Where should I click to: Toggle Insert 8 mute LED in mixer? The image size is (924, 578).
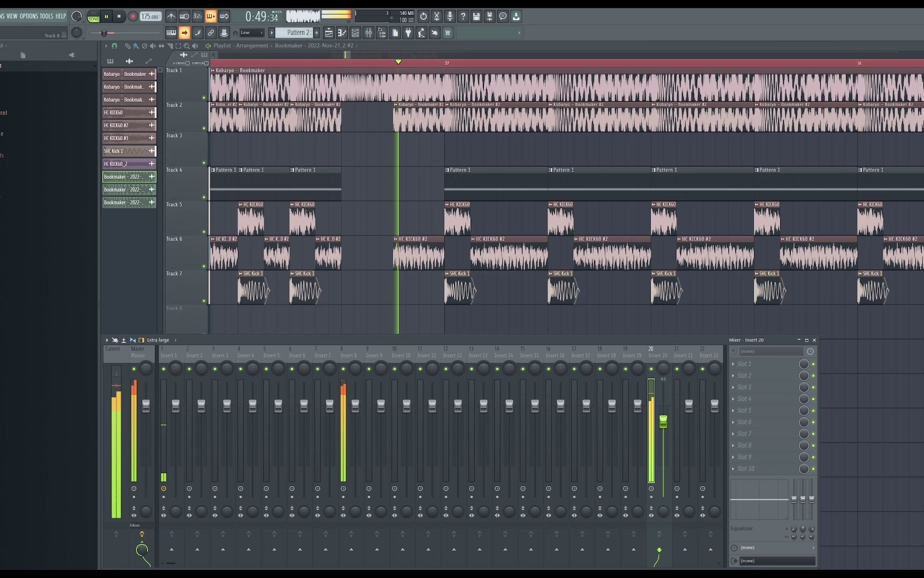(x=343, y=369)
